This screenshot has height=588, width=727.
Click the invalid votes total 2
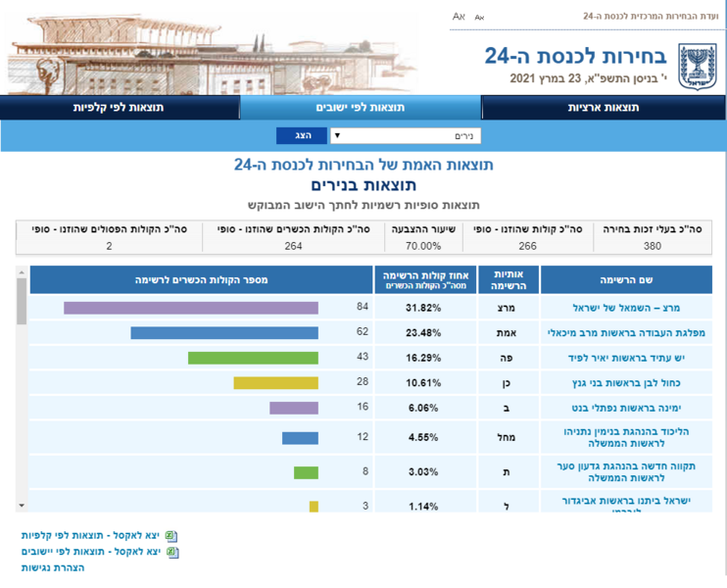point(109,246)
